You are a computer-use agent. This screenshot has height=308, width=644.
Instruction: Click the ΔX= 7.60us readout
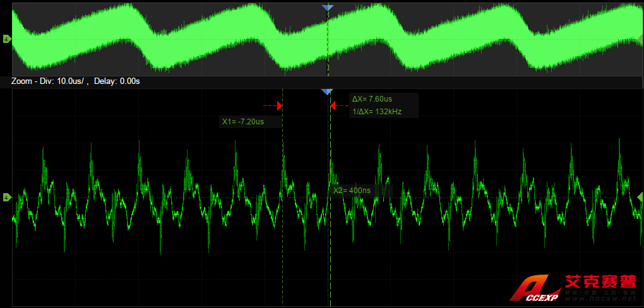(372, 99)
